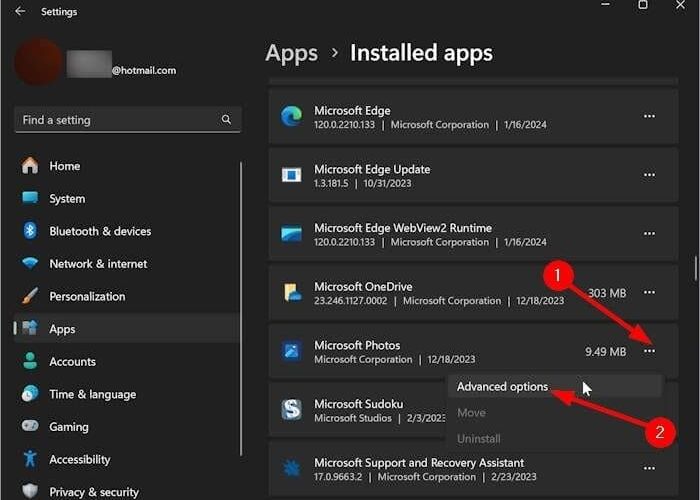Viewport: 700px width, 500px height.
Task: Open Network & internet settings
Action: [x=126, y=264]
